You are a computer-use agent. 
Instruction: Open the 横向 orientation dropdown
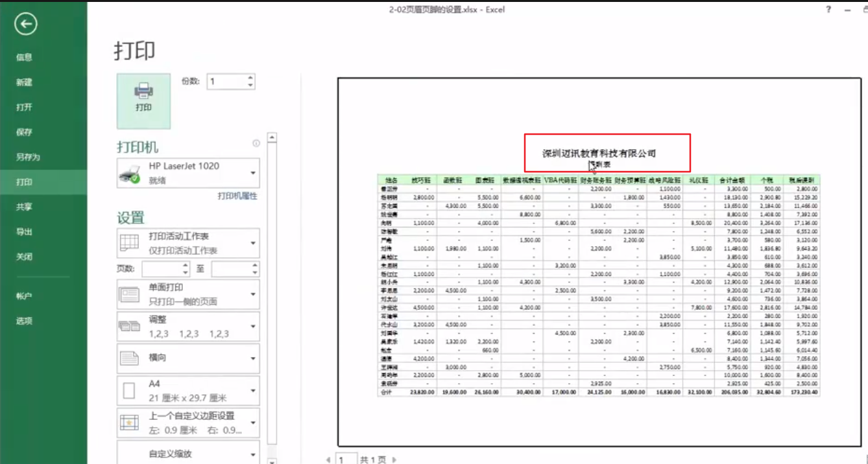point(188,358)
